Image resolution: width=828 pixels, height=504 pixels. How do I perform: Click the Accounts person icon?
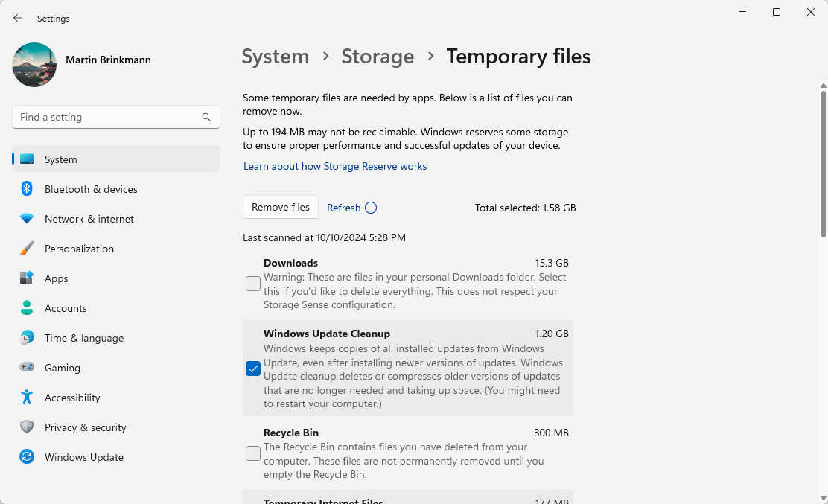tap(27, 307)
